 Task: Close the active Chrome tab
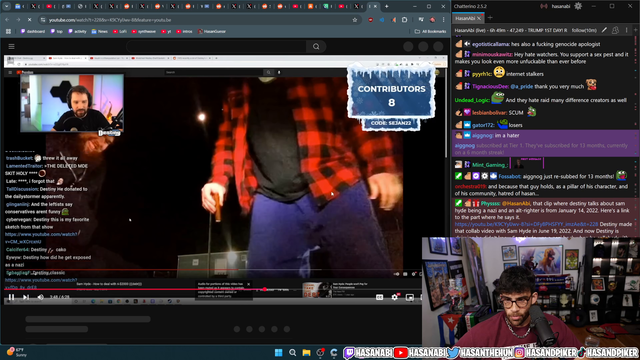tap(375, 6)
